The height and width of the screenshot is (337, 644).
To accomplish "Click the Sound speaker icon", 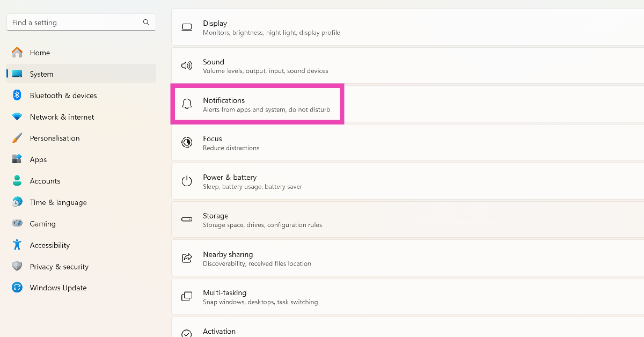I will pyautogui.click(x=187, y=65).
